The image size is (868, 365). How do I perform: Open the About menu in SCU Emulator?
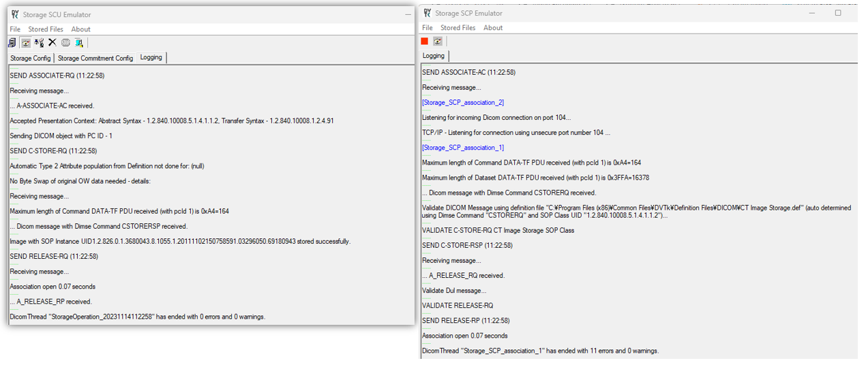pos(80,29)
